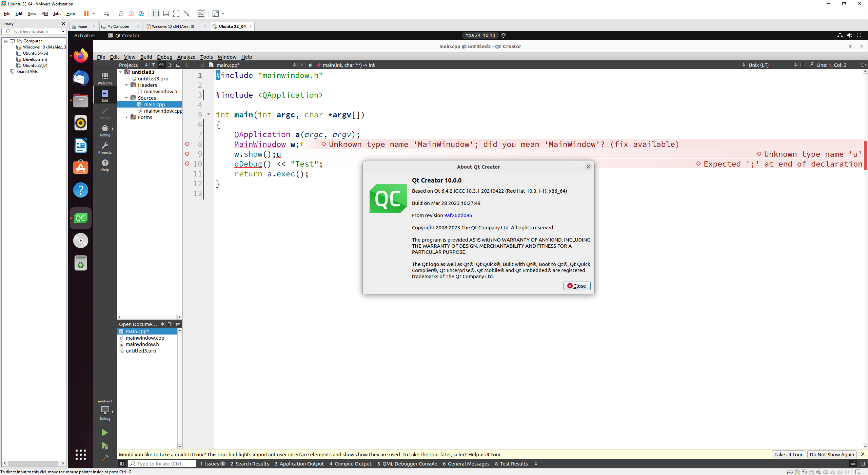868x475 pixels.
Task: Open the Application Output pane
Action: 299,463
